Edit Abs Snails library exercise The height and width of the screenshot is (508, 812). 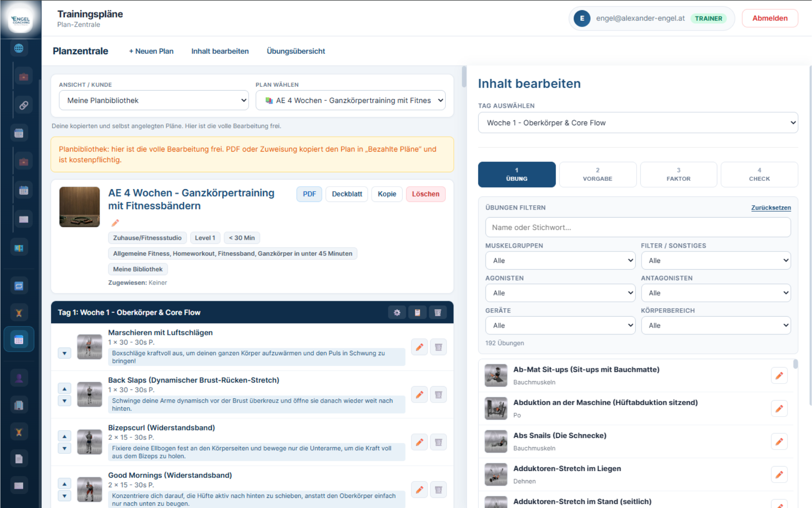pyautogui.click(x=779, y=442)
